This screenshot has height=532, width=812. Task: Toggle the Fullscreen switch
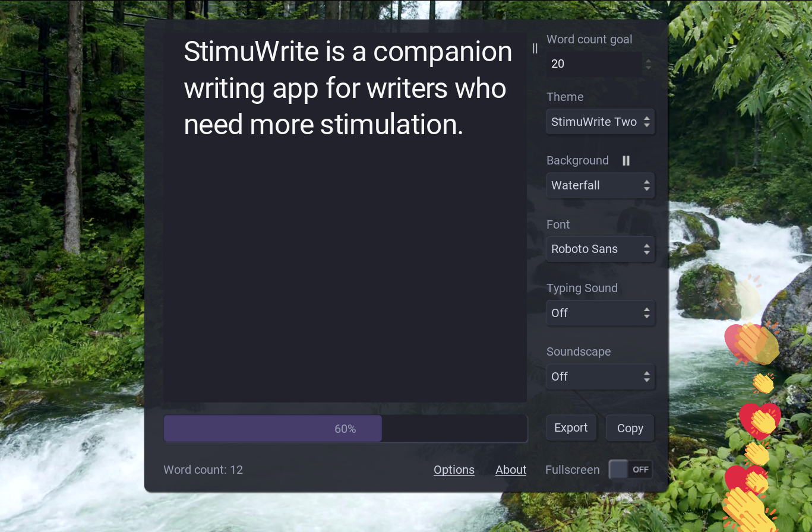point(631,470)
